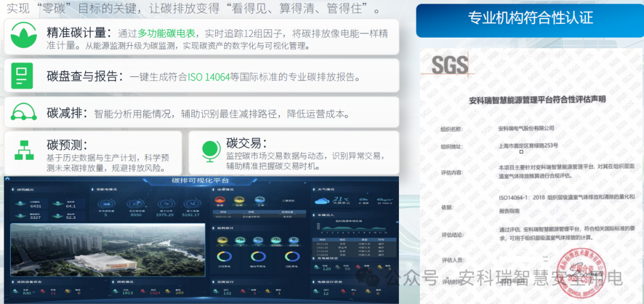The image size is (644, 304).
Task: Click the 碳排可视化平台 dashboard title
Action: tap(200, 181)
